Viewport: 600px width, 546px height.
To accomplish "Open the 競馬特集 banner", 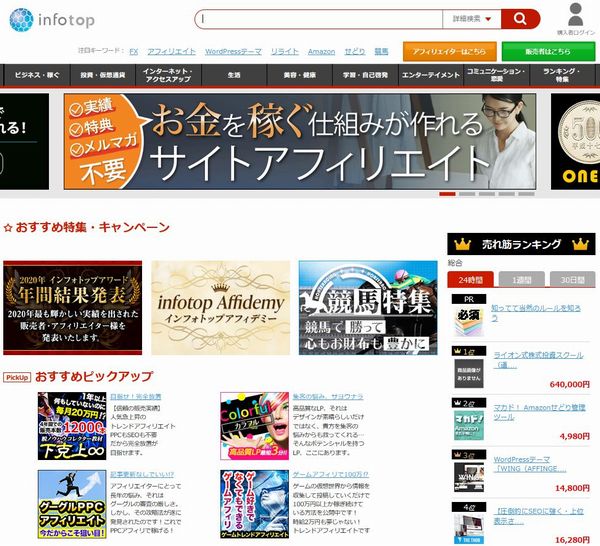I will pos(368,308).
